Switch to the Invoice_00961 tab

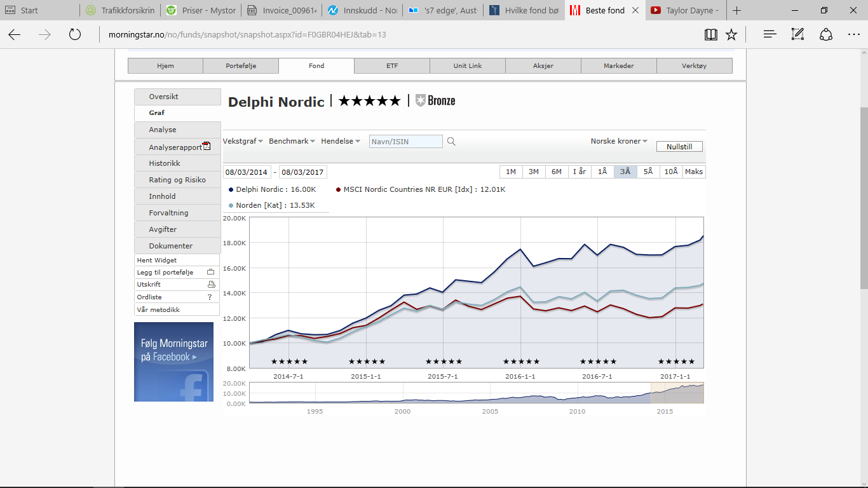281,10
